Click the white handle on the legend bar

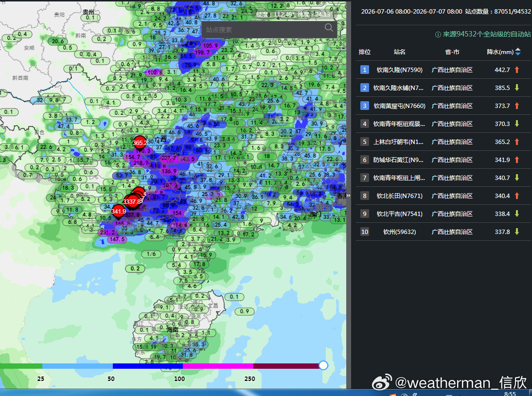click(x=323, y=365)
